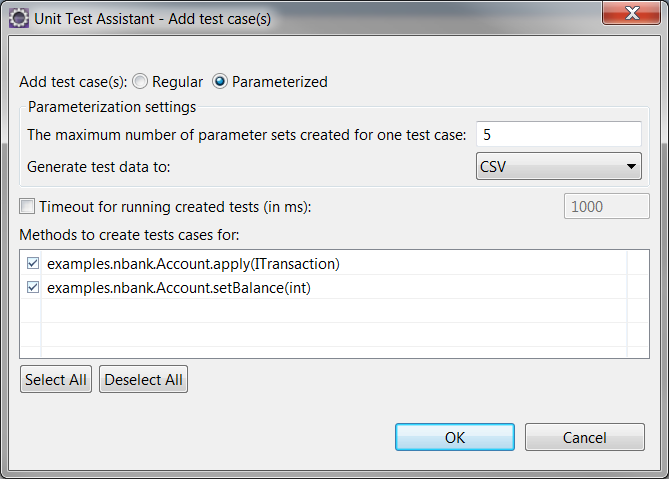Highlight the examples.nbank.Account.setBalance(int) row text

coord(179,288)
